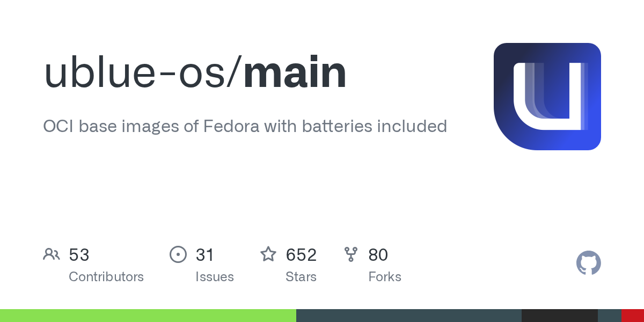Click the 80 forks count
This screenshot has height=322, width=644.
click(378, 254)
